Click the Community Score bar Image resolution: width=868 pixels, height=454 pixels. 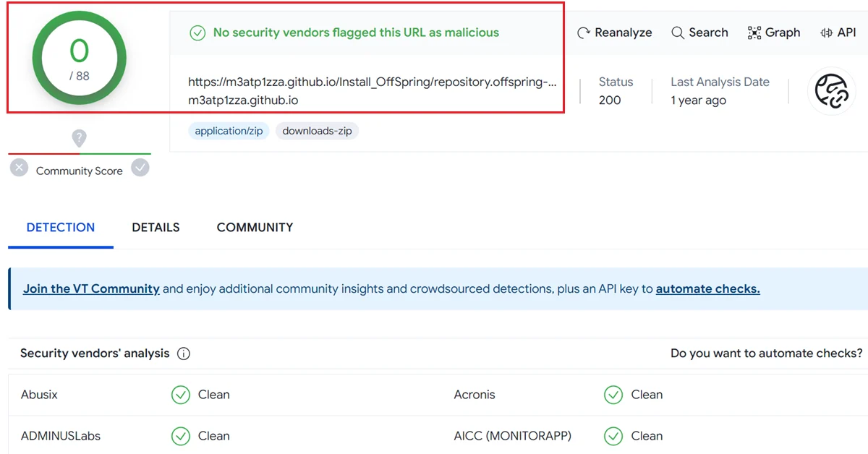pos(80,153)
